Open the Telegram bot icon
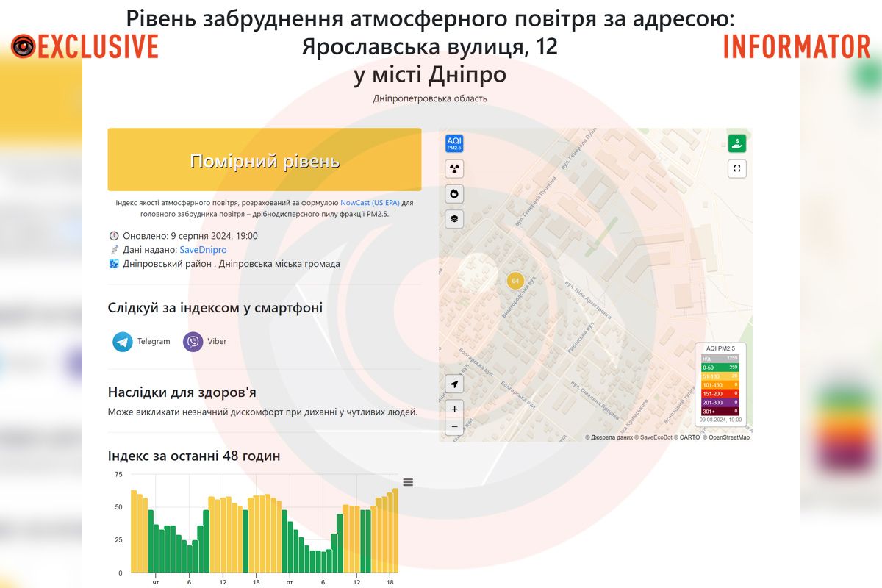Viewport: 882px width, 588px height. tap(123, 342)
